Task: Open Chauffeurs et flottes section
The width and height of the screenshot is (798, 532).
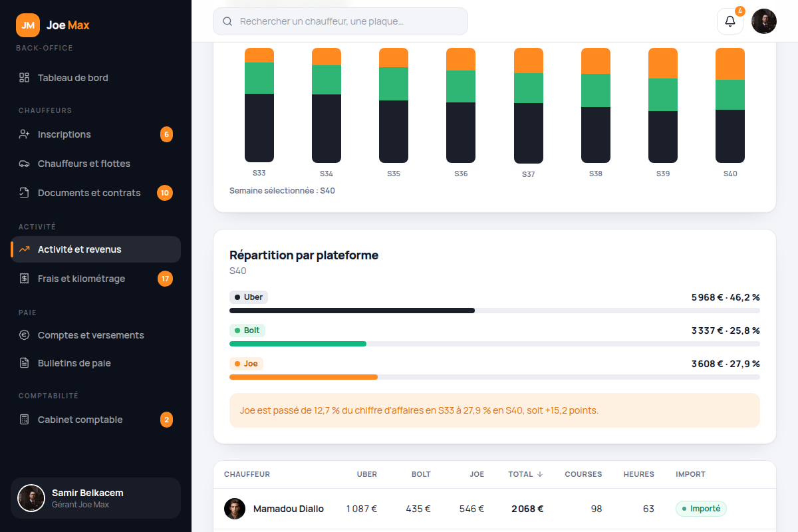Action: [96, 164]
